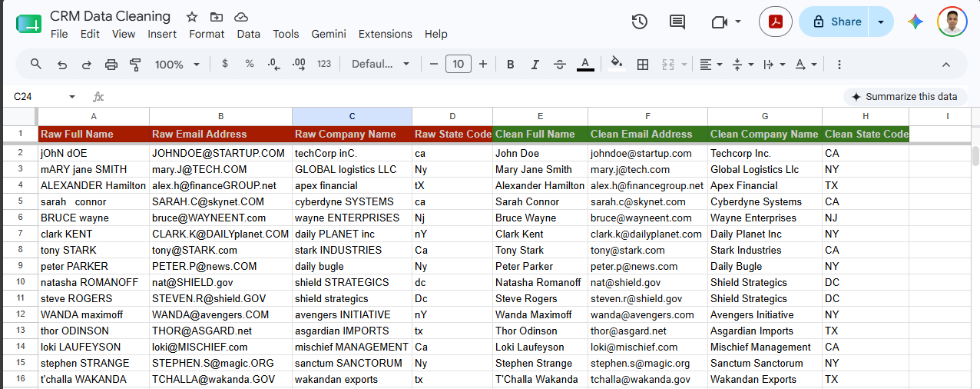Open version history clock icon
This screenshot has height=389, width=980.
639,22
